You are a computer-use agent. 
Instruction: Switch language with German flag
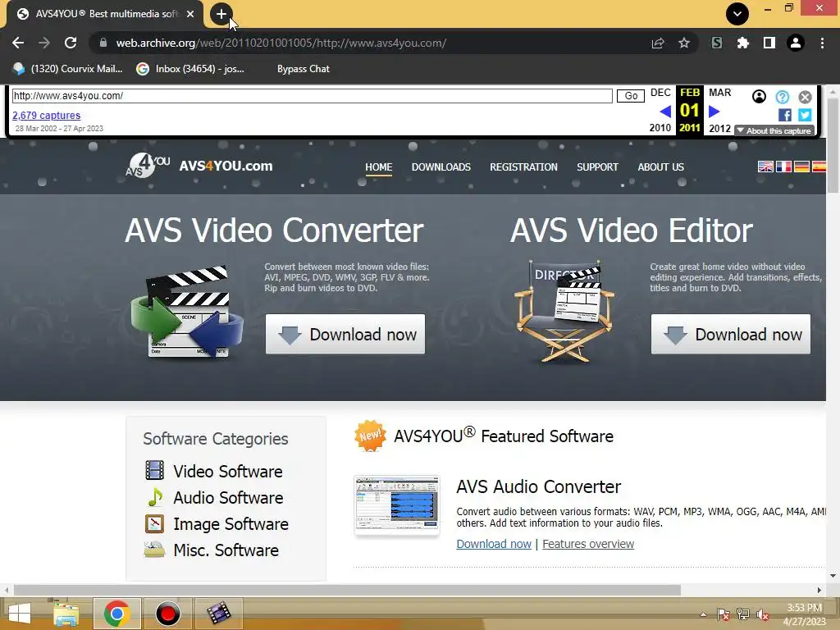[x=801, y=167]
